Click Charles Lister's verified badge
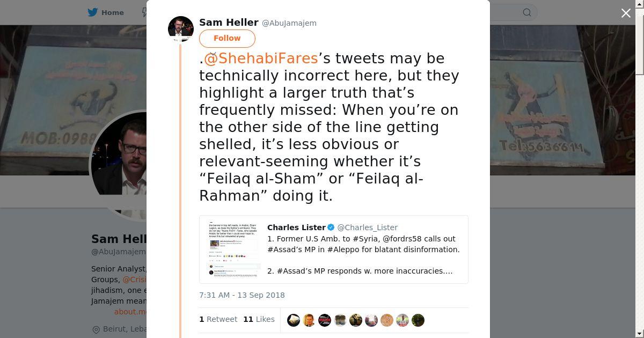This screenshot has width=644, height=338. click(x=331, y=227)
